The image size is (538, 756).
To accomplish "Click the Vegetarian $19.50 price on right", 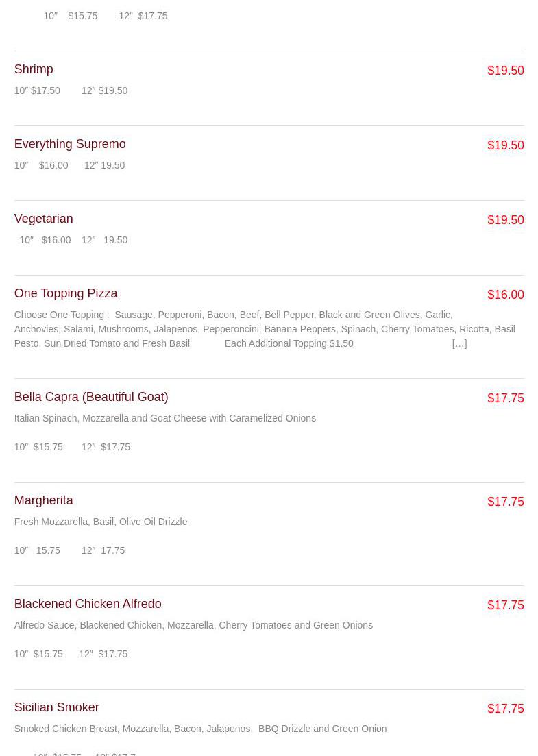I will [506, 220].
